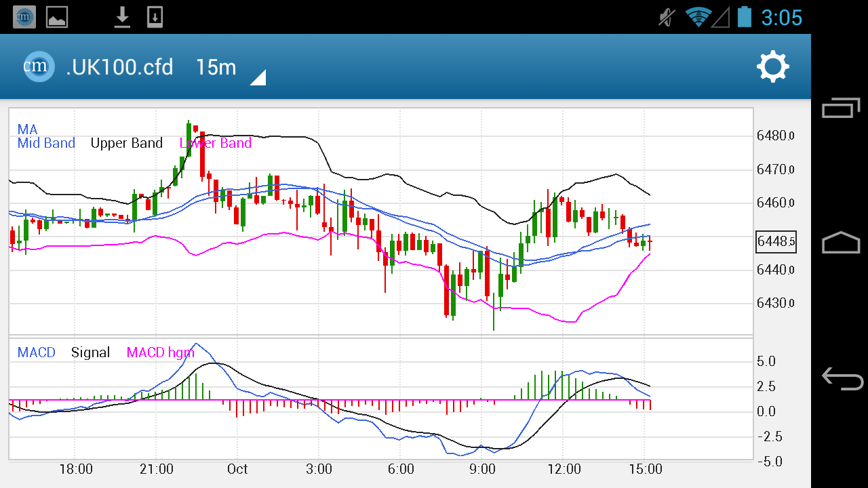Tap the 2.5 MACD axis label

(x=766, y=387)
